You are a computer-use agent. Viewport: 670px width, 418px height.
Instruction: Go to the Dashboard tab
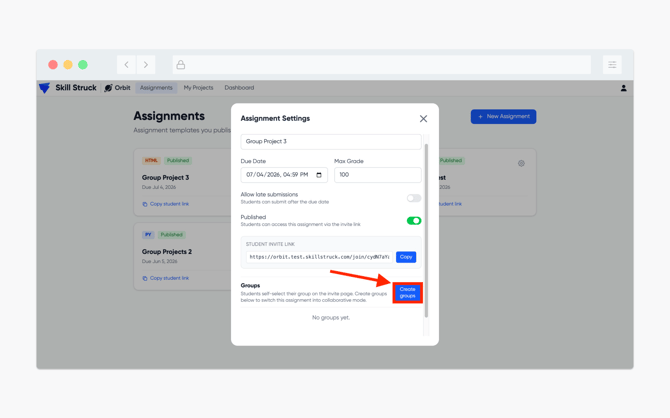point(239,88)
